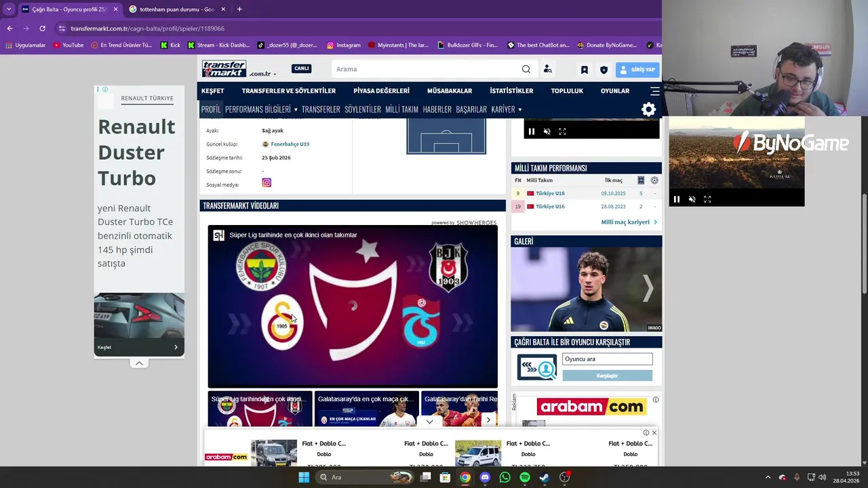868x488 pixels.
Task: Open site info icon in address bar
Action: click(x=62, y=28)
